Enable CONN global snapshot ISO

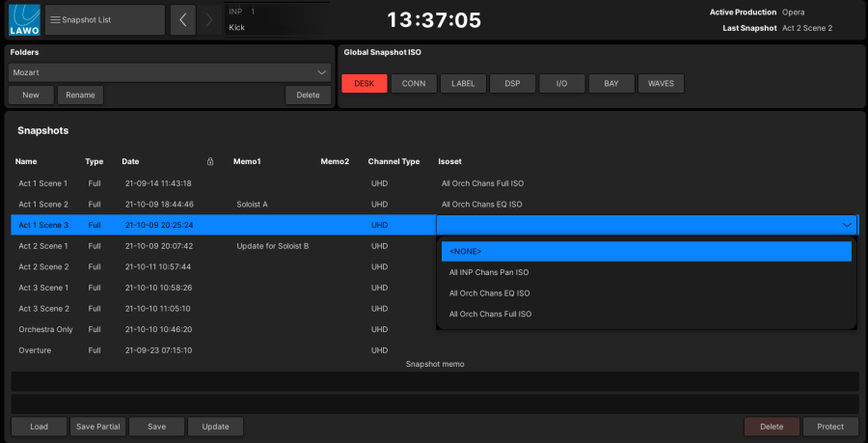click(x=413, y=84)
